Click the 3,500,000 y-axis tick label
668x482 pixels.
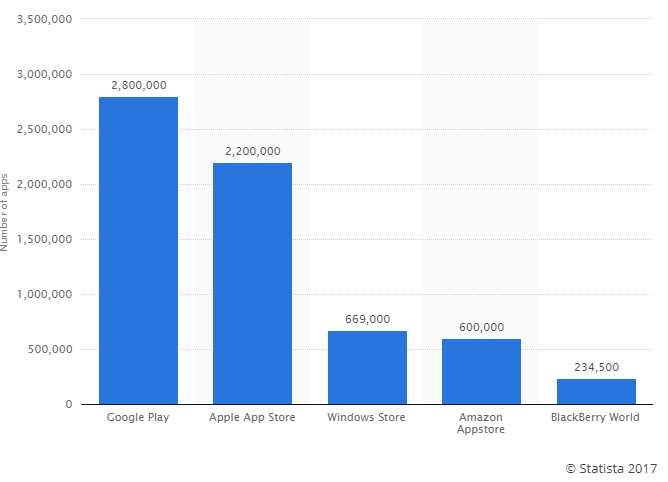(x=42, y=19)
